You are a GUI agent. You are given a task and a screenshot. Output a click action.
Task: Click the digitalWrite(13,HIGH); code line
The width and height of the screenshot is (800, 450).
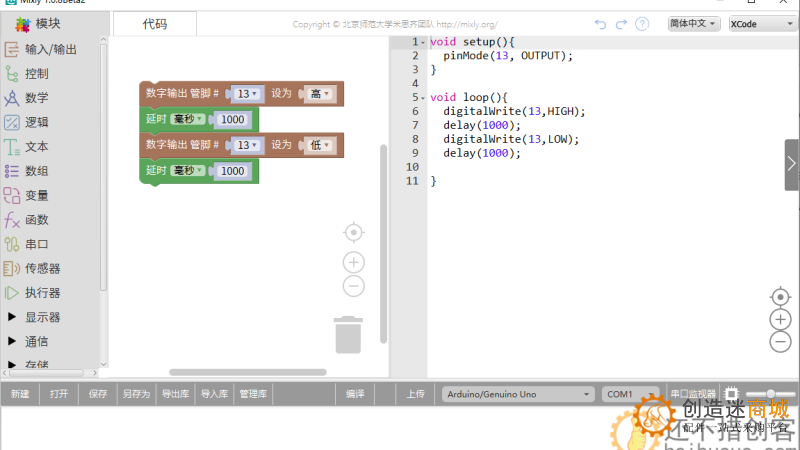coord(514,111)
